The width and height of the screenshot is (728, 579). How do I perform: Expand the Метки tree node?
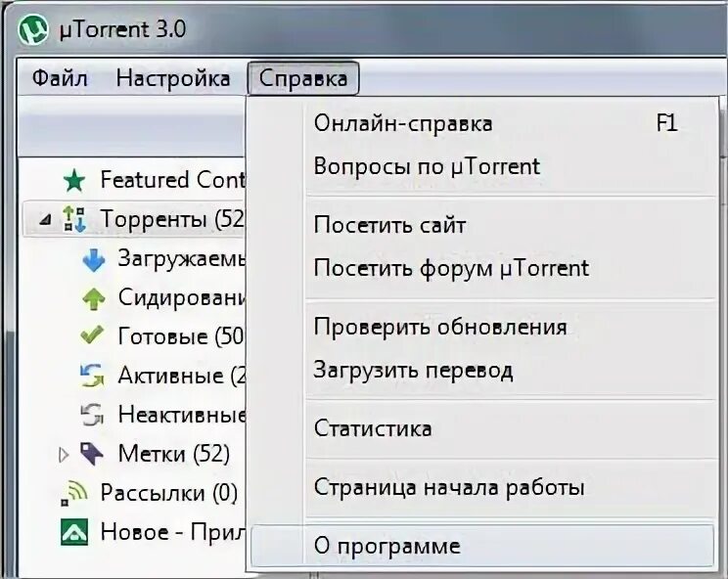[64, 455]
